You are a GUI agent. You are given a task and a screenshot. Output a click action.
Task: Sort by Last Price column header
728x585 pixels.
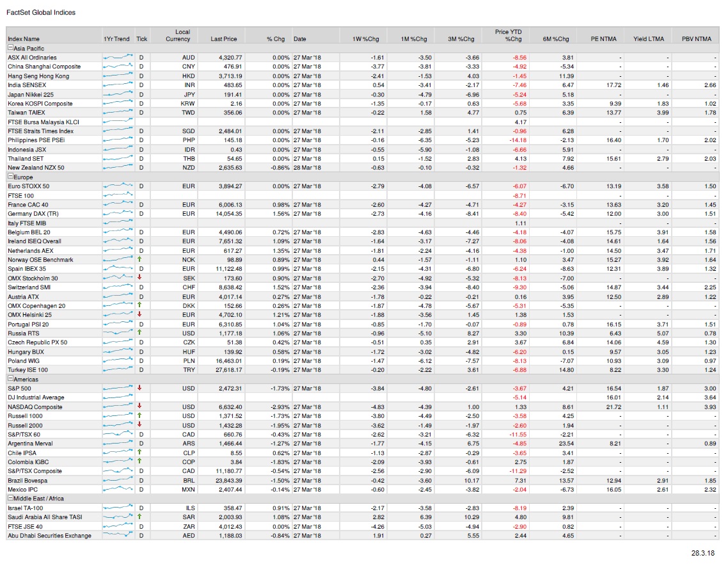pos(224,39)
